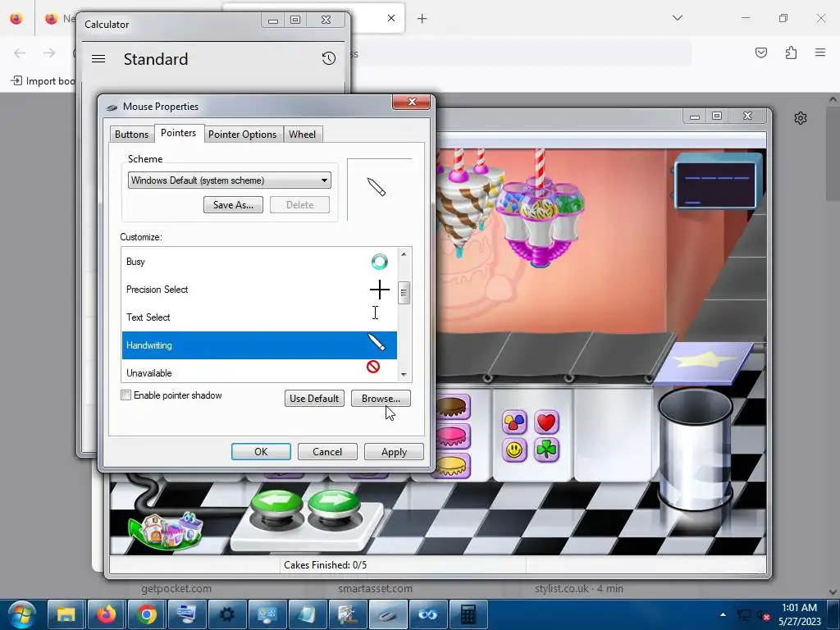This screenshot has height=630, width=840.
Task: Show hidden system tray icons arrow
Action: pos(723,614)
